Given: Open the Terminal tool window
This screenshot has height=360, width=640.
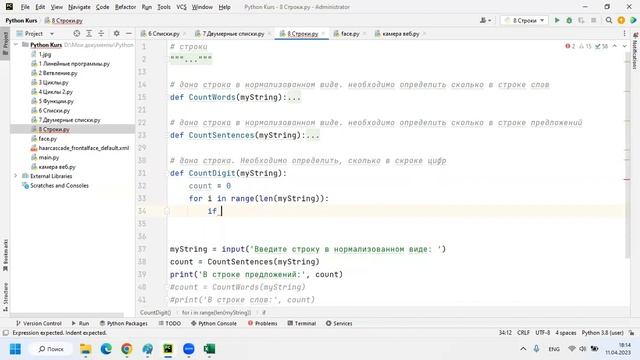Looking at the screenshot, I should coord(302,323).
